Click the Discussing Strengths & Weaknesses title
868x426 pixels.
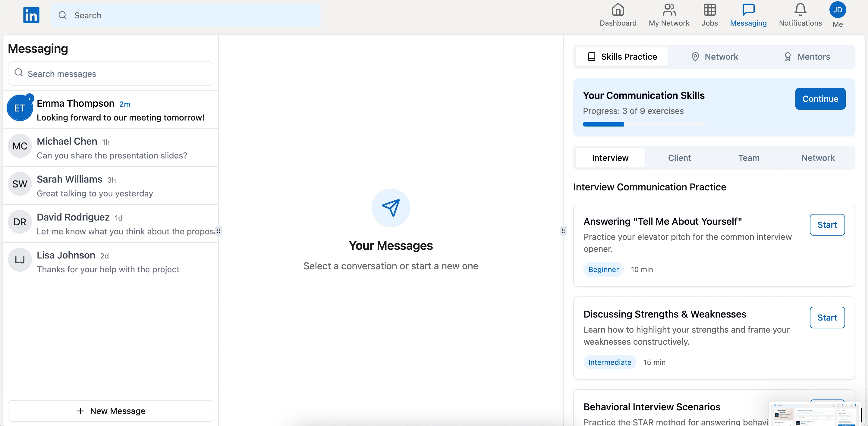tap(665, 314)
